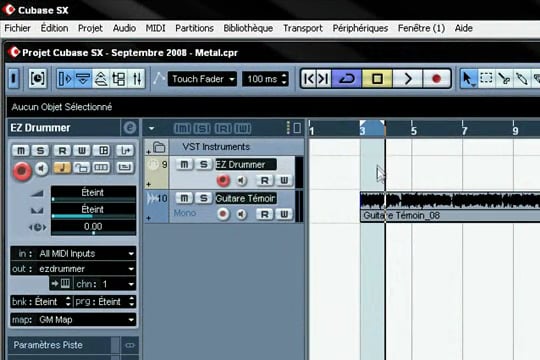This screenshot has height=360, width=540.
Task: Toggle inspector lock track icon
Action: click(x=82, y=168)
